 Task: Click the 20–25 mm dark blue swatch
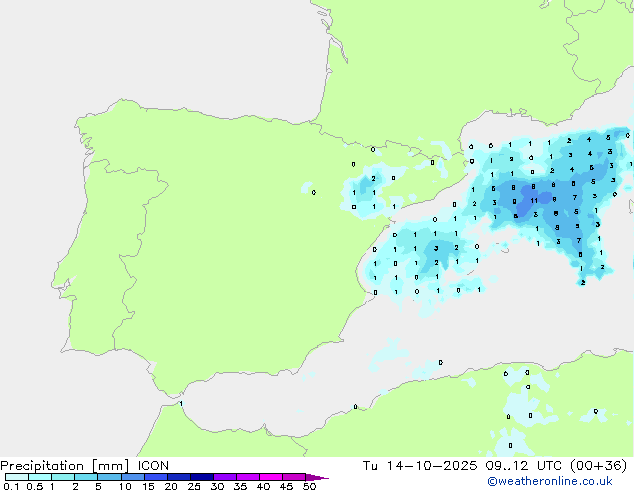tap(179, 477)
